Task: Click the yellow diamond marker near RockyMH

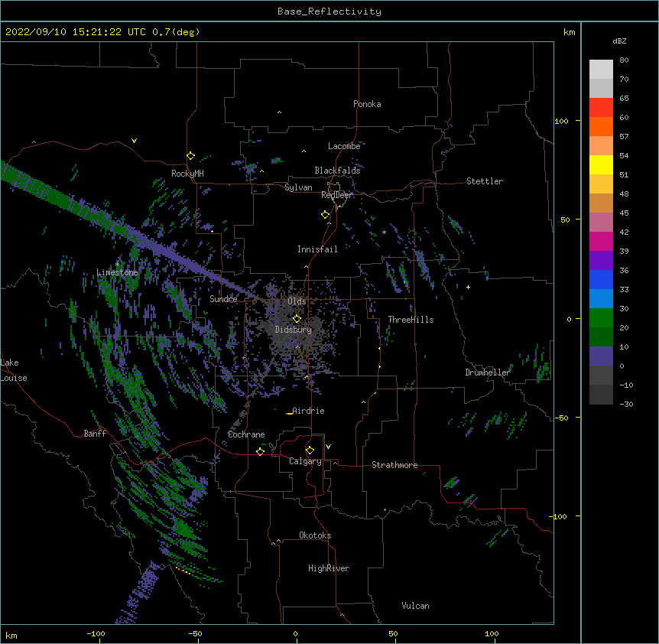Action: pyautogui.click(x=191, y=156)
